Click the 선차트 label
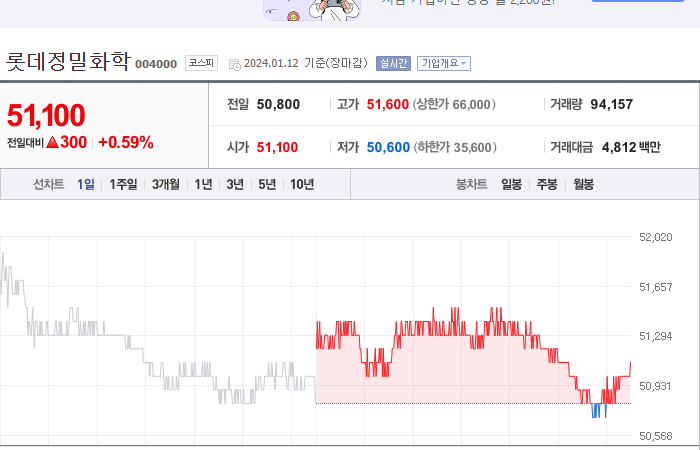This screenshot has height=450, width=700. [49, 184]
